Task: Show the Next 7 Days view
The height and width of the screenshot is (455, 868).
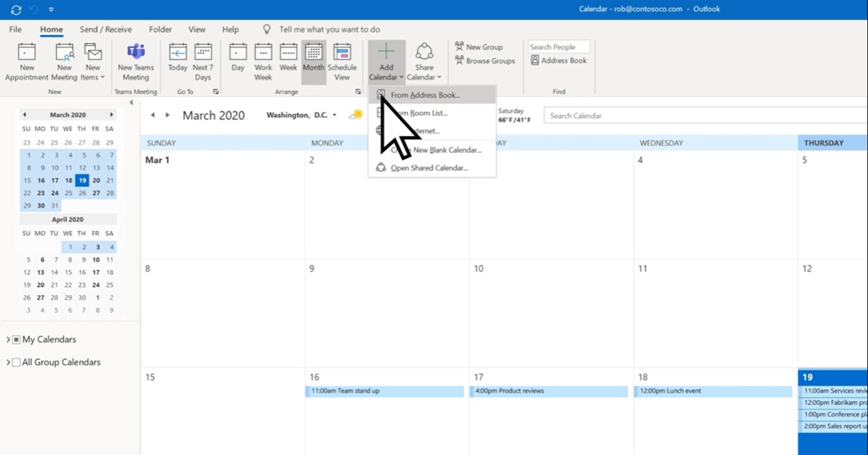Action: pyautogui.click(x=203, y=60)
